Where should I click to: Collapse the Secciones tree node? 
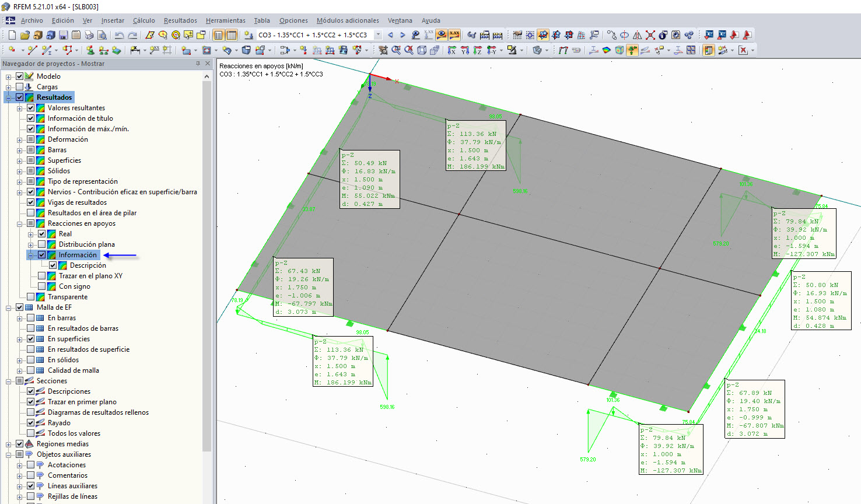coord(9,381)
